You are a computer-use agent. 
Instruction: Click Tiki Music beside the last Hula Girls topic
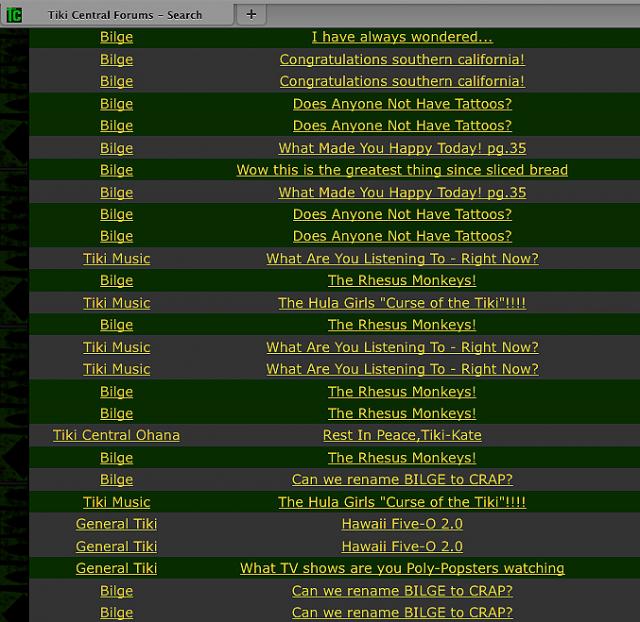click(x=116, y=502)
